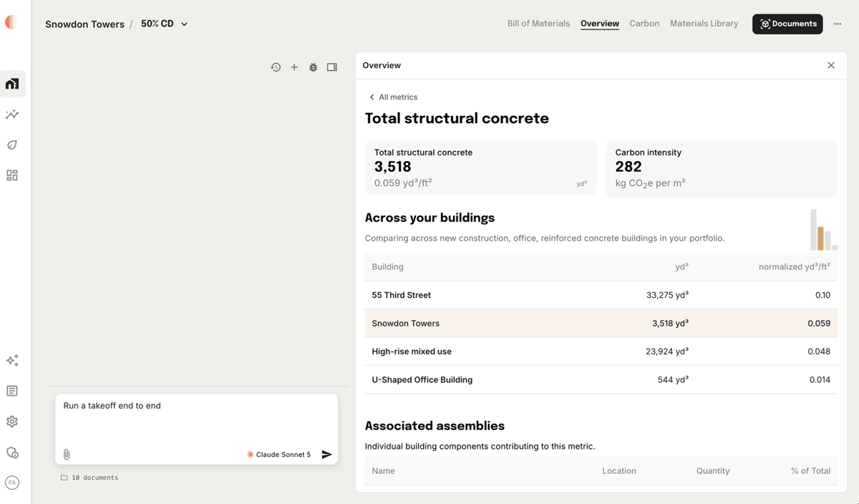The width and height of the screenshot is (859, 504).
Task: Click the orange app logo icon
Action: pos(11,22)
